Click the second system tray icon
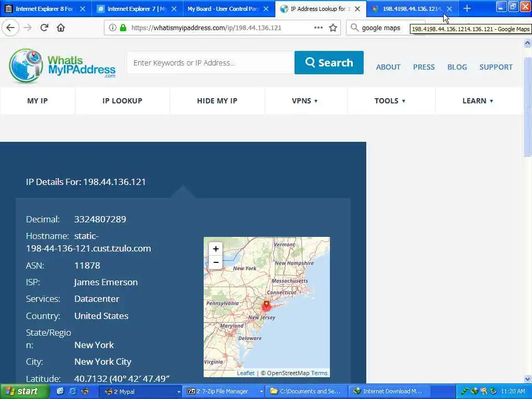532x399 pixels. click(475, 391)
